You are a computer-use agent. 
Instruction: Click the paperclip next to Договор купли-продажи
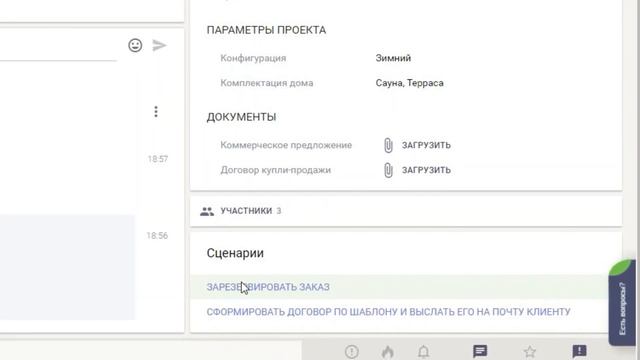[388, 170]
